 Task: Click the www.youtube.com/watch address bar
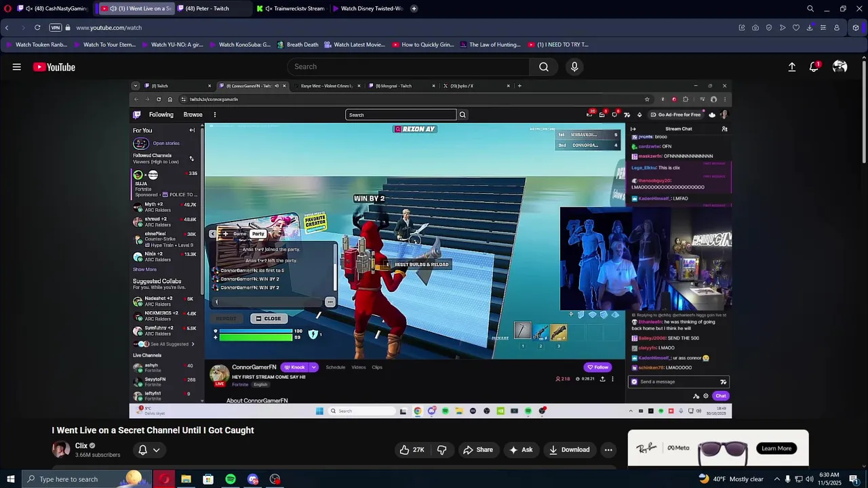tap(108, 28)
